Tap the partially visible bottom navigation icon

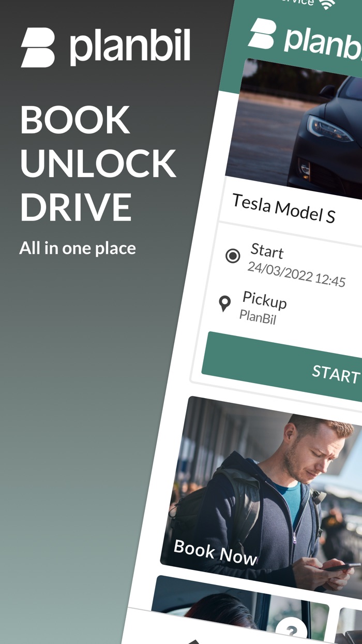[194, 641]
